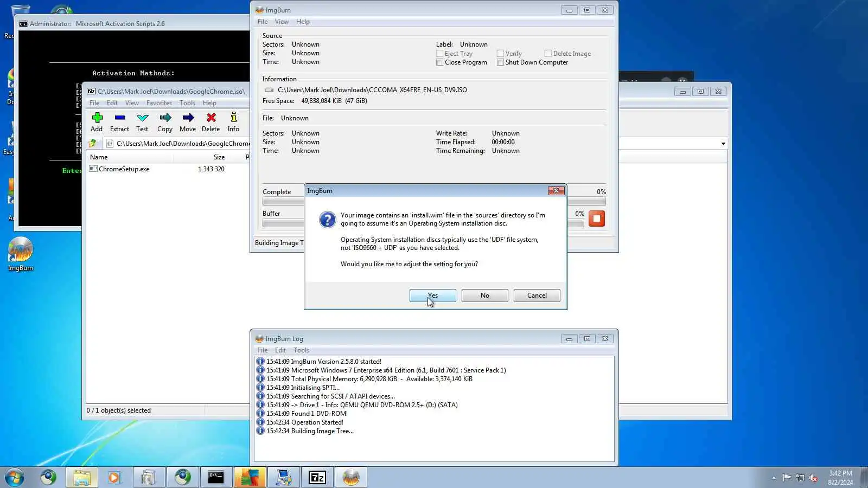Screen dimensions: 868x488
Task: Open the Action Center flag tray icon
Action: (x=787, y=478)
